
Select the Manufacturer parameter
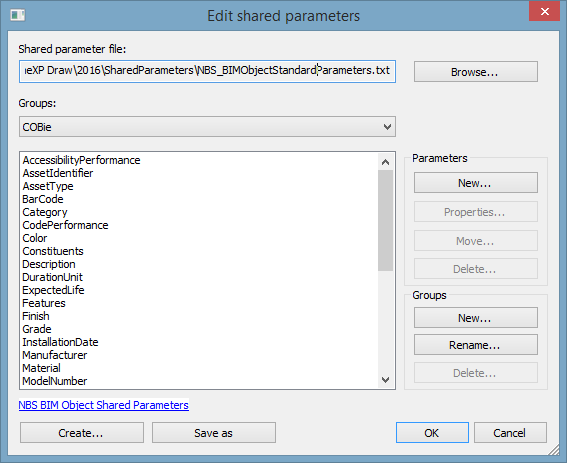(55, 355)
